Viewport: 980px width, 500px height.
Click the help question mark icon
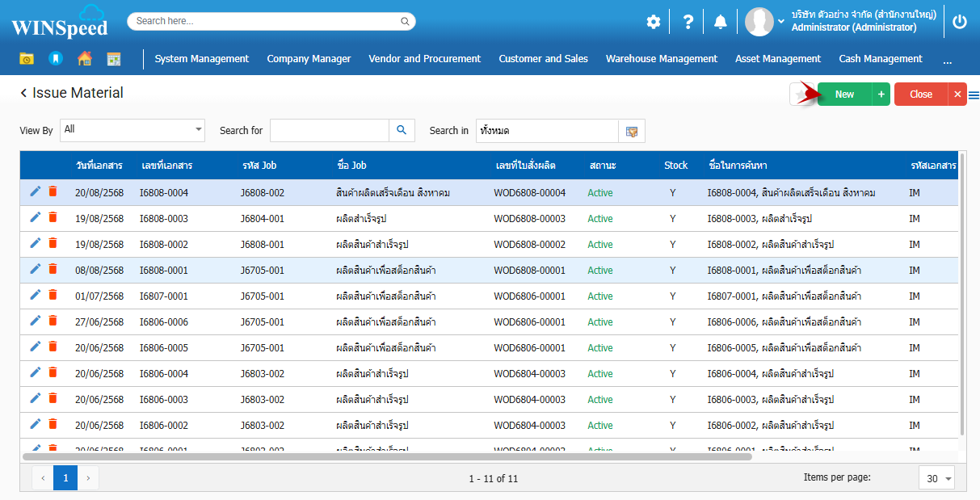[688, 22]
